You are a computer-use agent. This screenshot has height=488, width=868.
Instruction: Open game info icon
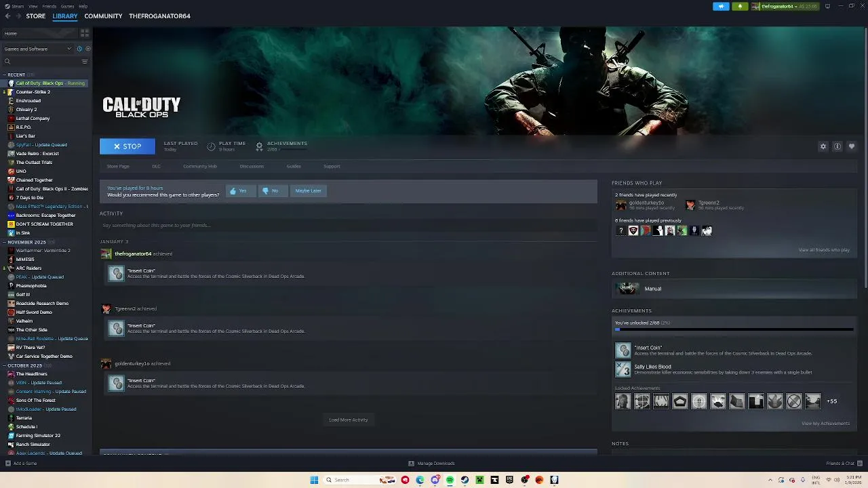(x=837, y=146)
